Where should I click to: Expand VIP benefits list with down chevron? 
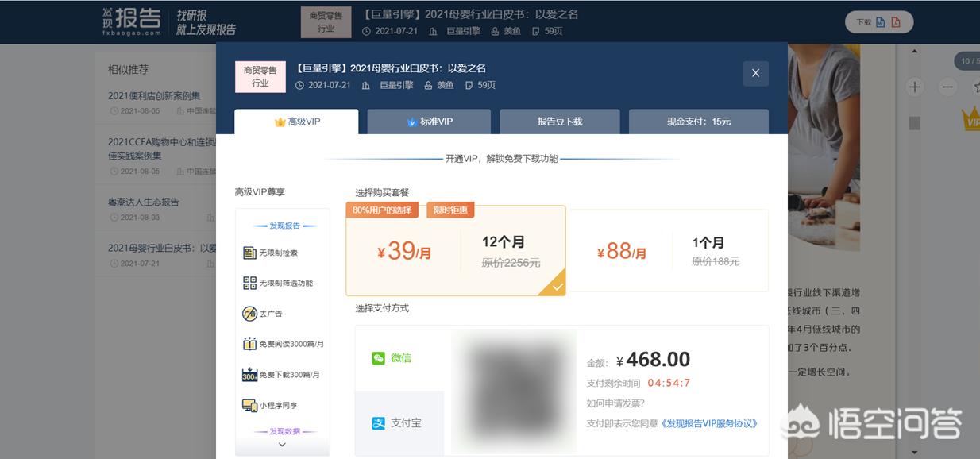[282, 445]
